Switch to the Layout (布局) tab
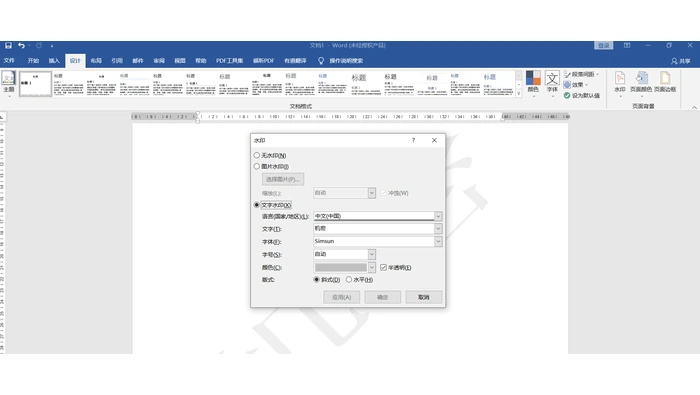700x395 pixels. point(96,61)
